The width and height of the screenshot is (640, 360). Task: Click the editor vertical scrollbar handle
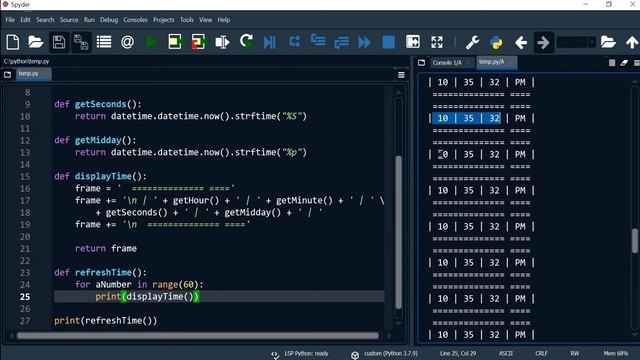(x=398, y=233)
